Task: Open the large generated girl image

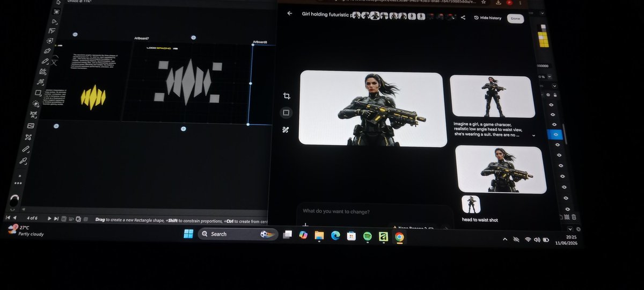Action: pos(372,108)
